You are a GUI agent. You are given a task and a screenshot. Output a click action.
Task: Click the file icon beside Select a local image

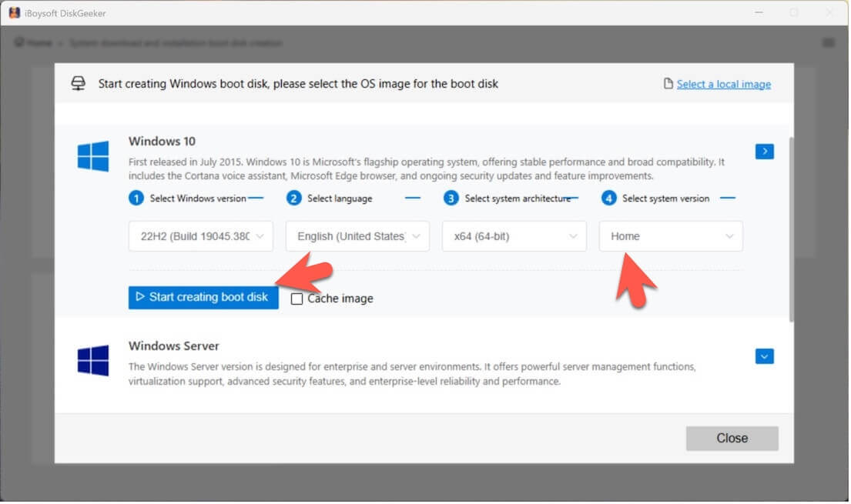pyautogui.click(x=668, y=84)
